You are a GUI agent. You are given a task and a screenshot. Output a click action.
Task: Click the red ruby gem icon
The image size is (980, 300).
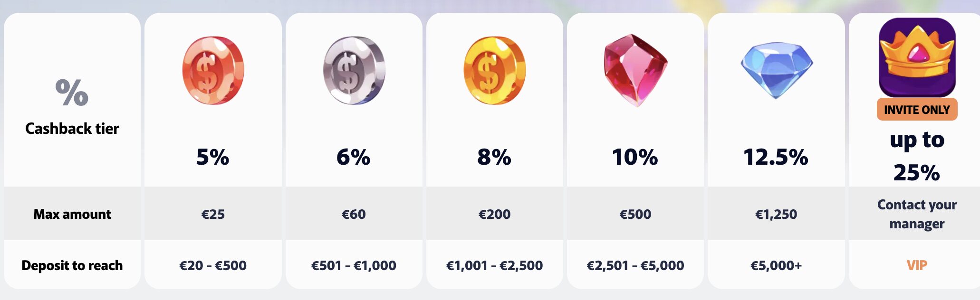635,70
